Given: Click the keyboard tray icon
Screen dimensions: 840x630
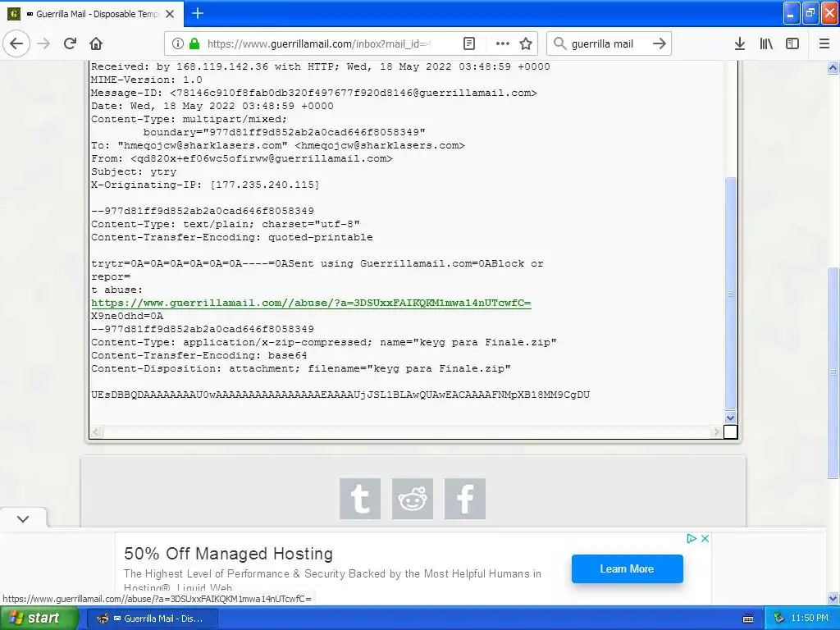Looking at the screenshot, I should click(748, 619).
